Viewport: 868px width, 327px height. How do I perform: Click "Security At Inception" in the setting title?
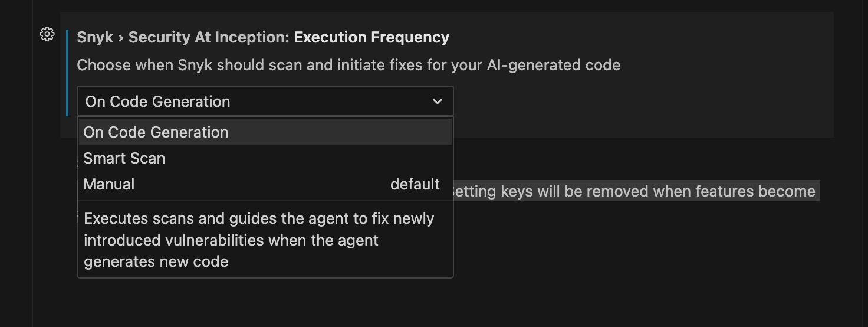(209, 37)
